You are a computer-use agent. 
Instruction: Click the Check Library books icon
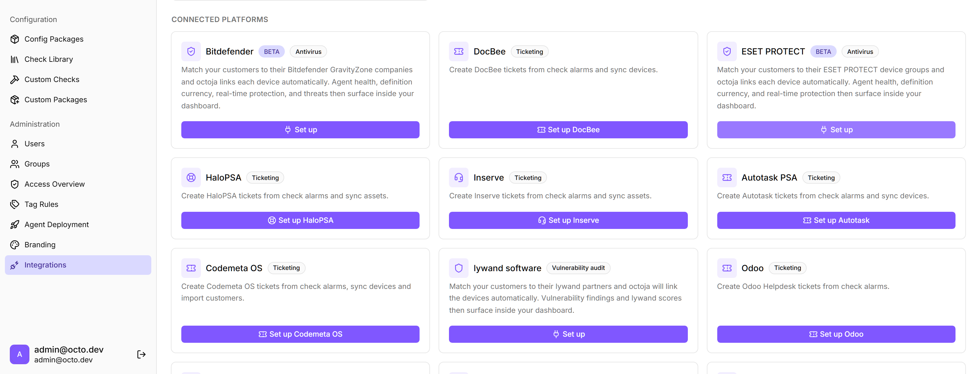pyautogui.click(x=14, y=59)
